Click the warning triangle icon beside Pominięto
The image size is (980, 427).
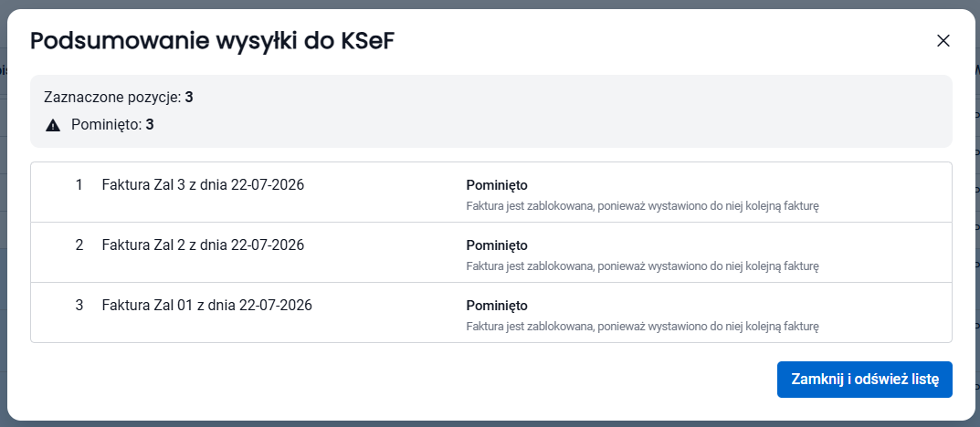[x=53, y=125]
